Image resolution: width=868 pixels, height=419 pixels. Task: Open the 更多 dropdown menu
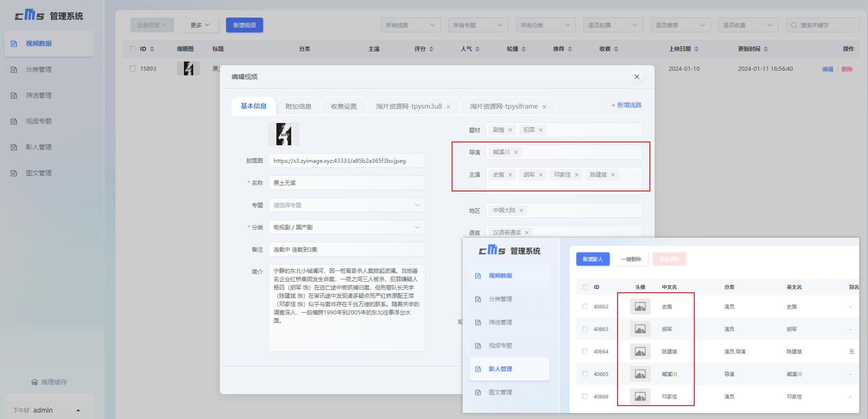(200, 25)
